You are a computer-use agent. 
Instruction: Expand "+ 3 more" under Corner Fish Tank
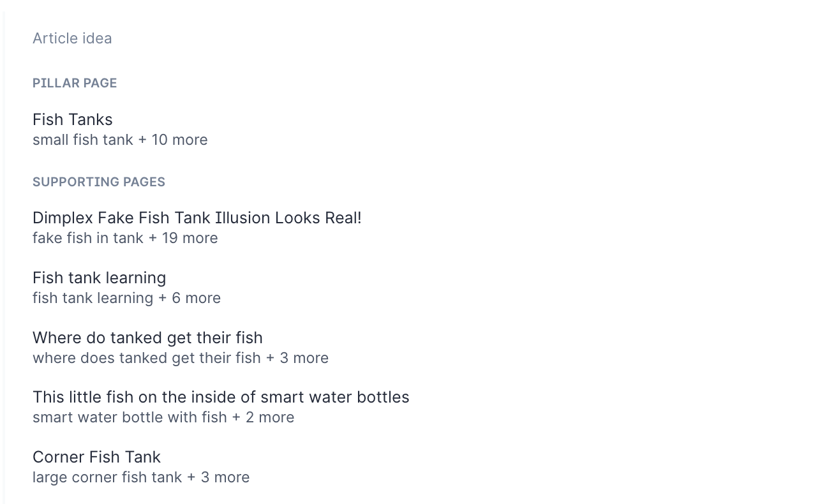tap(218, 477)
